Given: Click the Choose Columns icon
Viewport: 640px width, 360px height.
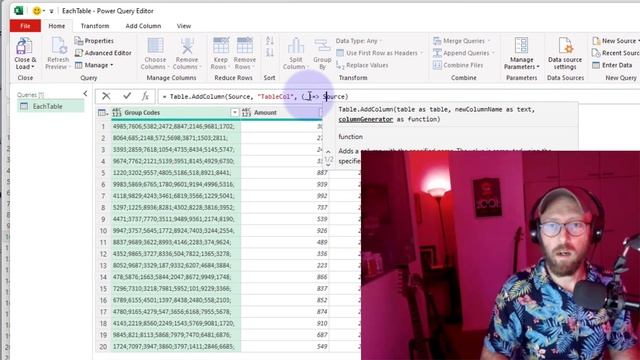Looking at the screenshot, I should point(155,46).
